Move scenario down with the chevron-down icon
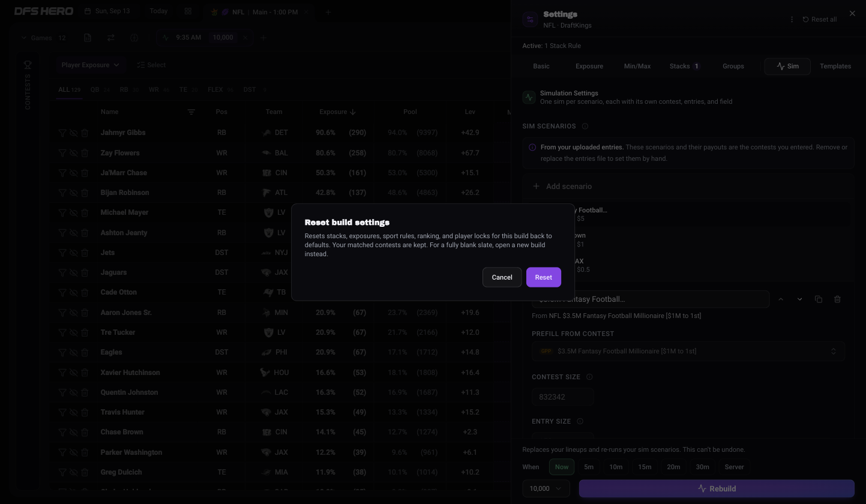The width and height of the screenshot is (866, 504). 799,299
